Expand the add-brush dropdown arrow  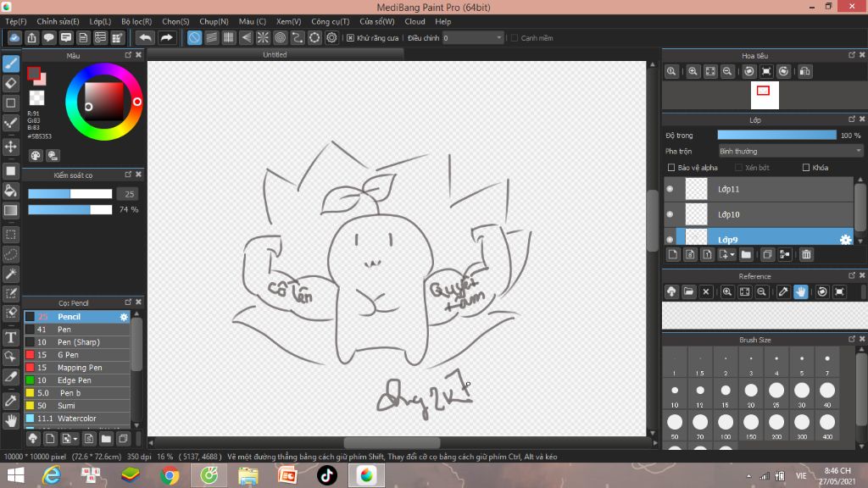[75, 440]
